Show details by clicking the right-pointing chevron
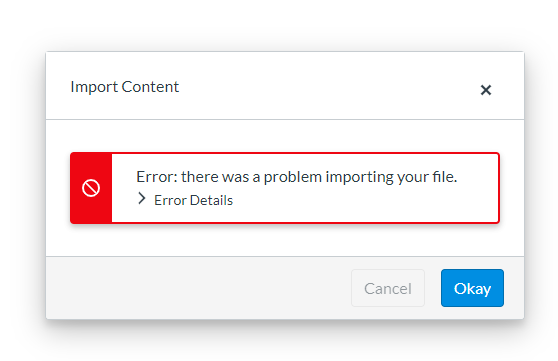The height and width of the screenshot is (361, 558). [x=142, y=199]
